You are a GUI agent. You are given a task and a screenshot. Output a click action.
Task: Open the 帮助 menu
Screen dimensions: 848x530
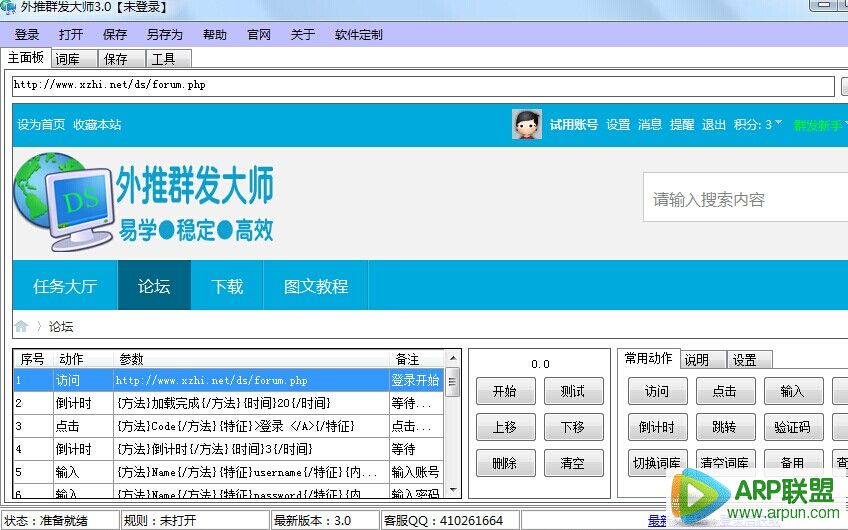coord(214,35)
